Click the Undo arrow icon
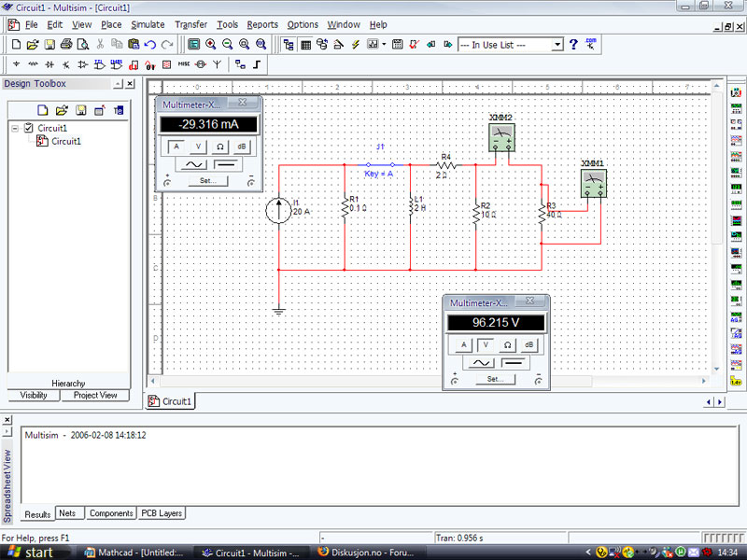This screenshot has width=747, height=560. [x=150, y=44]
